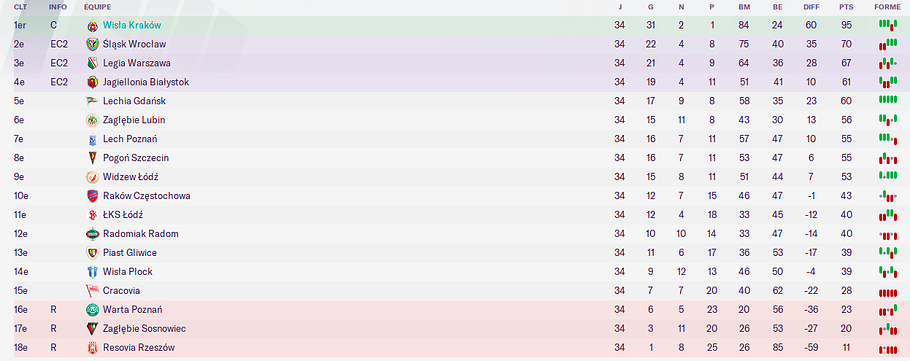Sort standings by the DIFF column header
The height and width of the screenshot is (361, 910).
pos(811,7)
